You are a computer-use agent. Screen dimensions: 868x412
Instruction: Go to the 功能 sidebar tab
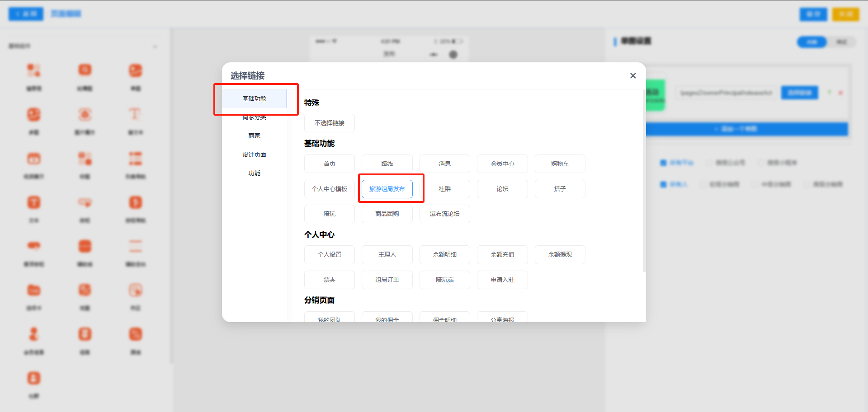tap(254, 173)
